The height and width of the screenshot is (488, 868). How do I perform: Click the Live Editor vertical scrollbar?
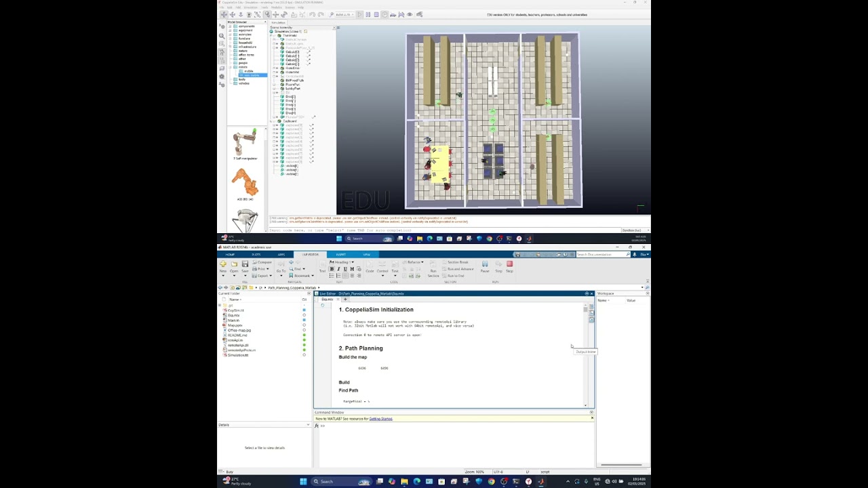click(x=586, y=357)
